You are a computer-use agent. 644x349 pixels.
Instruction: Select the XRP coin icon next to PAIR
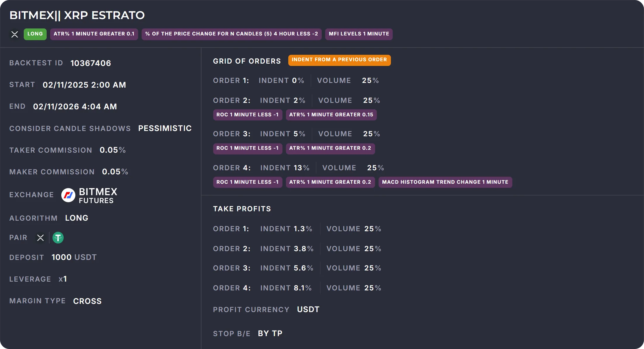40,238
